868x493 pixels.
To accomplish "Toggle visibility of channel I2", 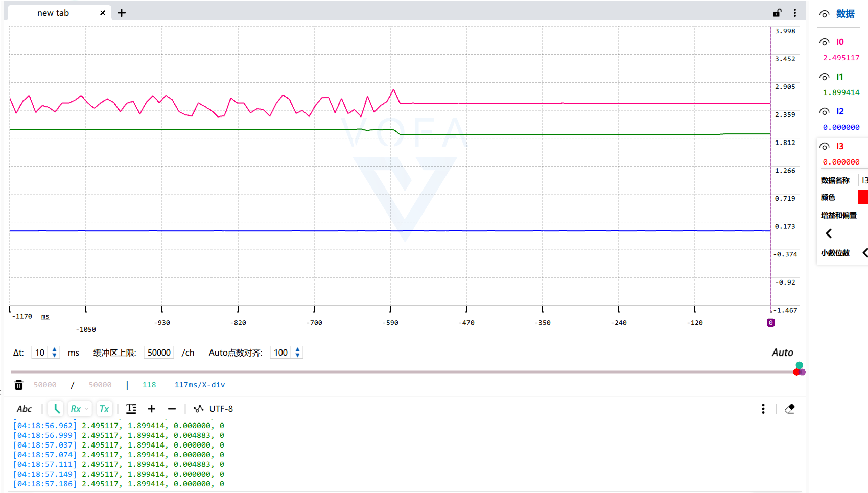I will pos(825,111).
